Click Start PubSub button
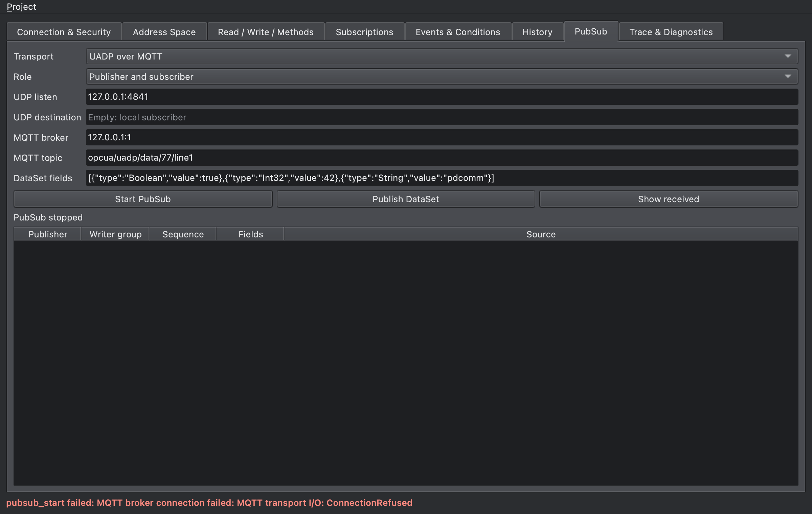812x514 pixels. tap(143, 199)
